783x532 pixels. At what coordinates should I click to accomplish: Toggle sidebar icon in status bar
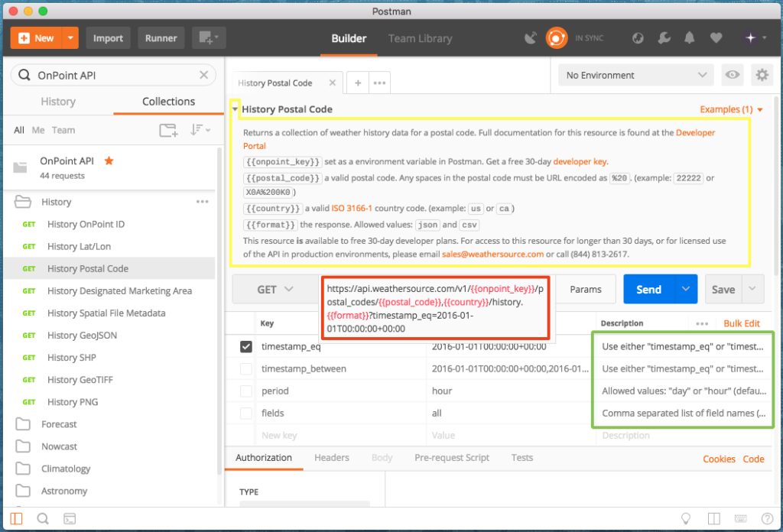17,519
